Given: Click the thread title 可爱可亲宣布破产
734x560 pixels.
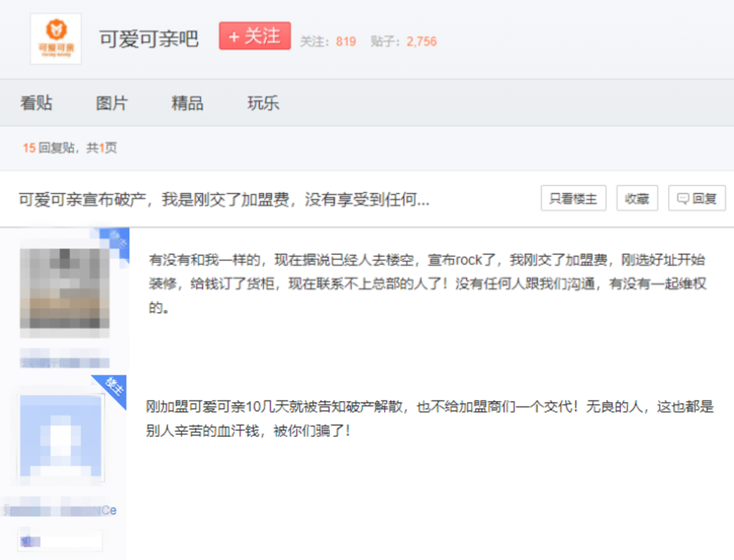Looking at the screenshot, I should (224, 200).
